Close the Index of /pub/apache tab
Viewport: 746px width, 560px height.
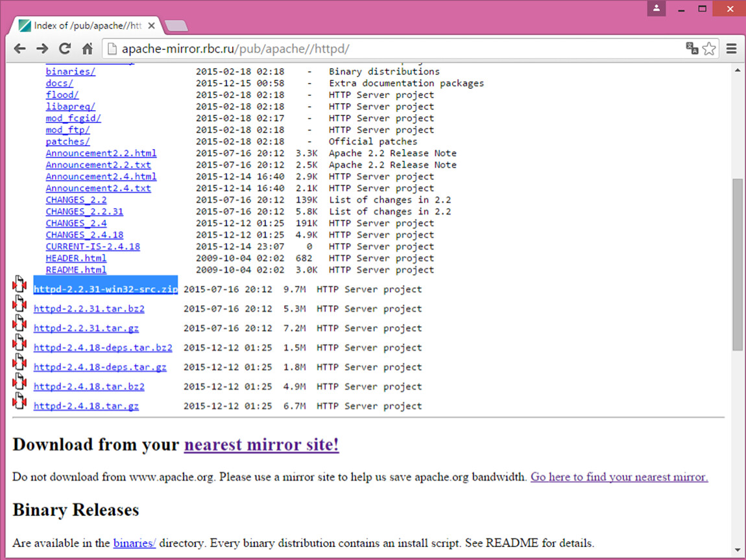point(152,26)
